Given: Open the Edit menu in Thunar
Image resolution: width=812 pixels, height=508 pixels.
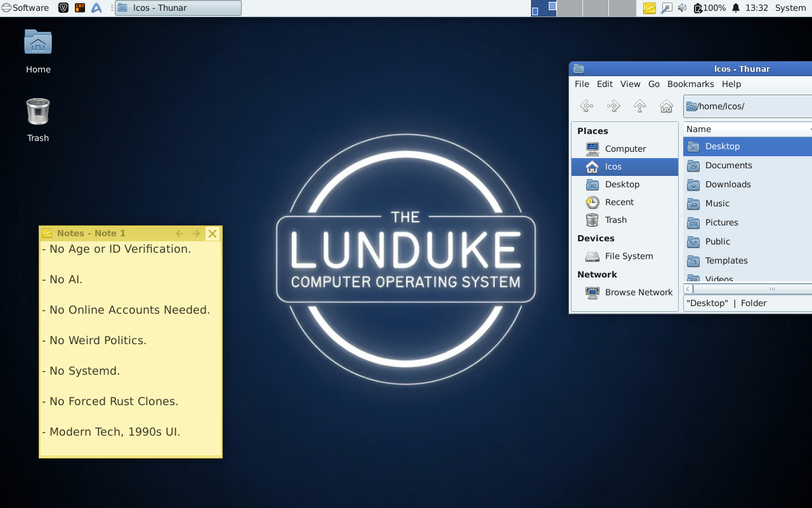Looking at the screenshot, I should [x=605, y=84].
